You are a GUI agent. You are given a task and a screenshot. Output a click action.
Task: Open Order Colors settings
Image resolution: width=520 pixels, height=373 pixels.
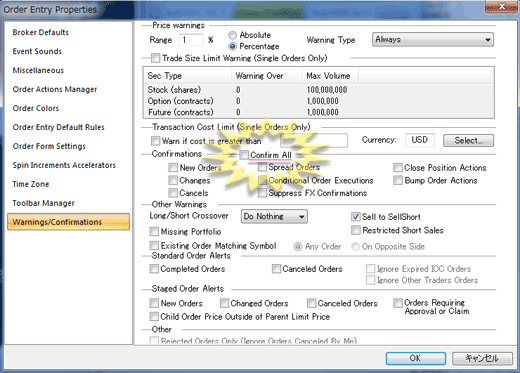[36, 108]
